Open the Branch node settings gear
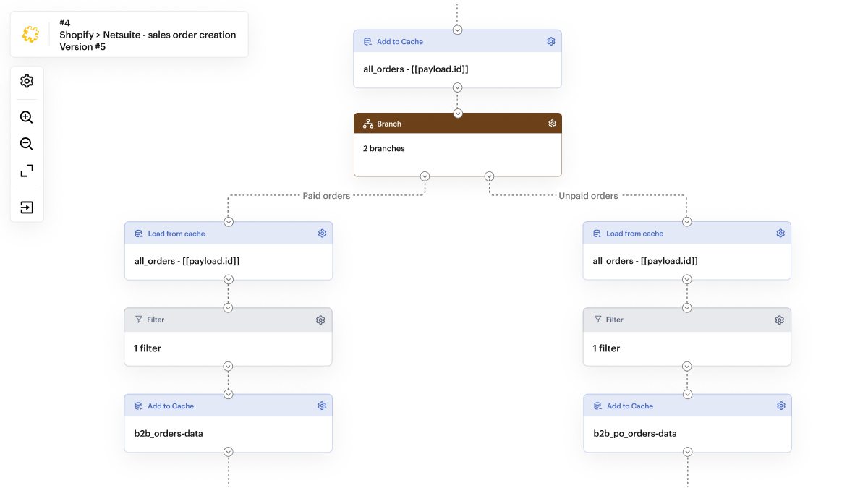The width and height of the screenshot is (868, 488). coord(551,123)
